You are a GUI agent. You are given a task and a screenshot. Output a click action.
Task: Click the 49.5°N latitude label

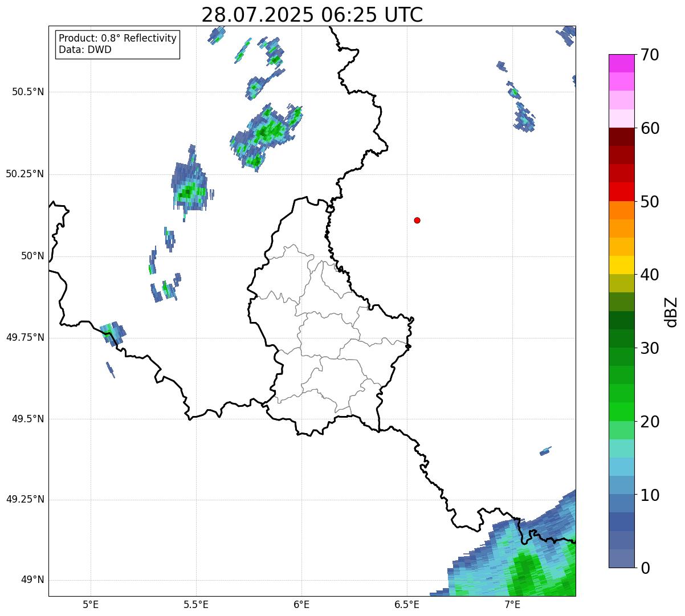(28, 419)
